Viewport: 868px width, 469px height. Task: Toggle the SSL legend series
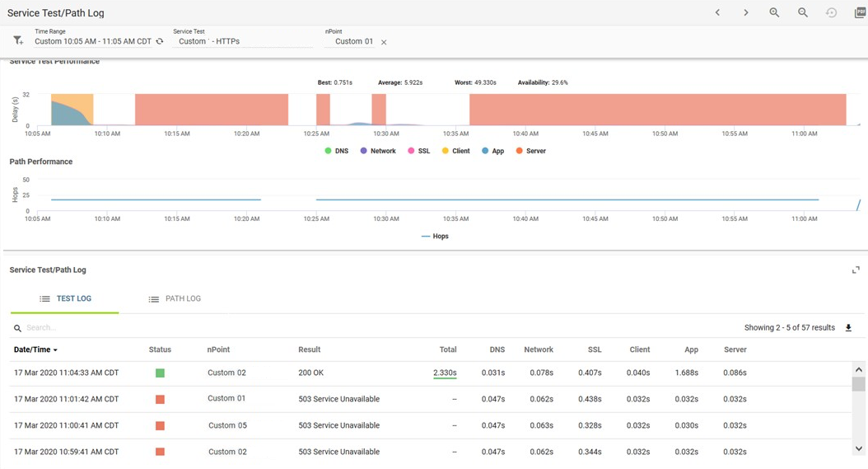pos(418,151)
